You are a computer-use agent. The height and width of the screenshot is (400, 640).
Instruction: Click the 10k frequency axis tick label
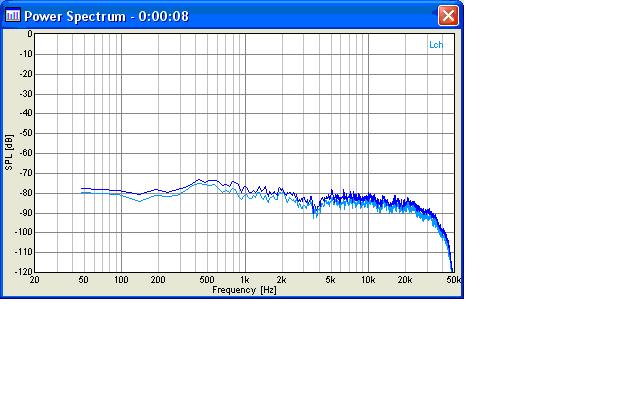368,280
